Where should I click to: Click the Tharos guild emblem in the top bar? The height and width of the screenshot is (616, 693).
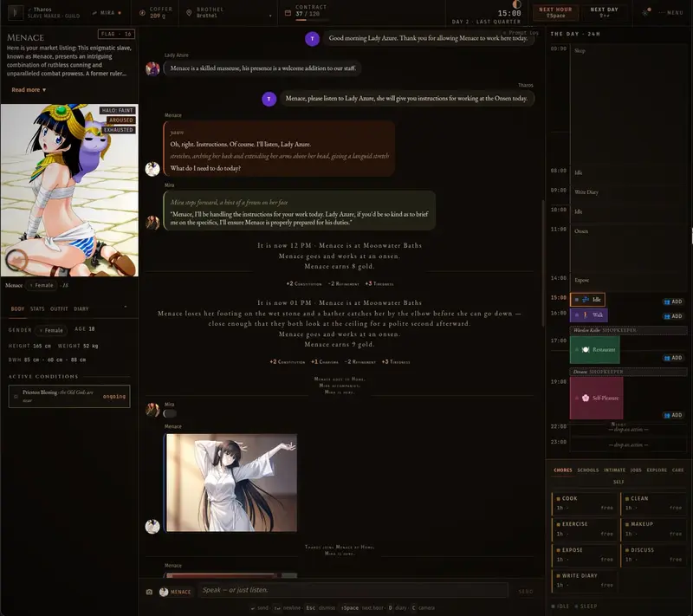[x=16, y=12]
